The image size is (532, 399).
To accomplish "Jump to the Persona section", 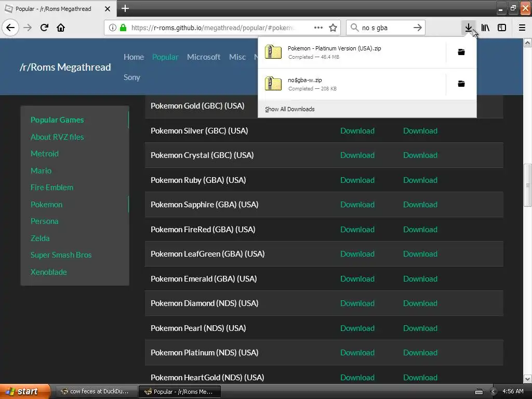I will [44, 221].
